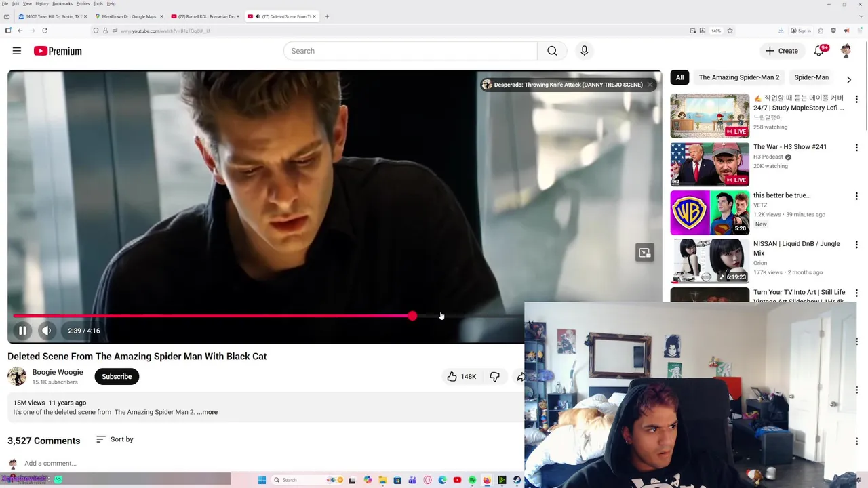Open options for The War H3 Show
Viewport: 868px width, 488px height.
[856, 148]
